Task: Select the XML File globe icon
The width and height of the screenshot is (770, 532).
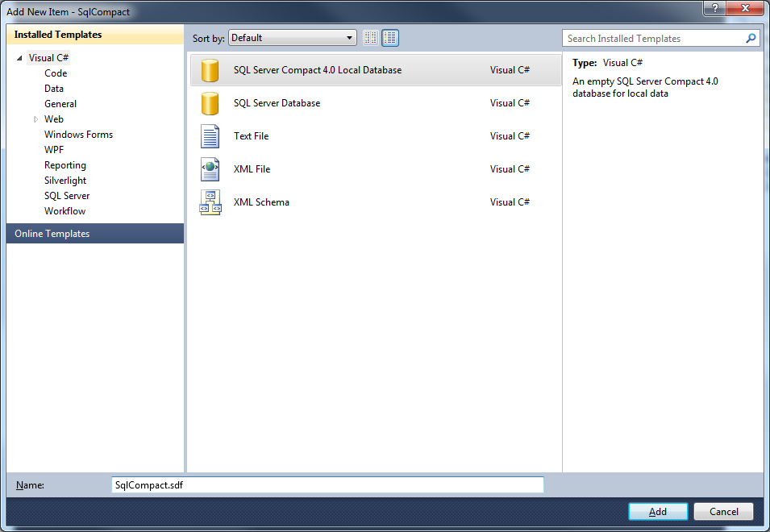Action: pos(210,169)
